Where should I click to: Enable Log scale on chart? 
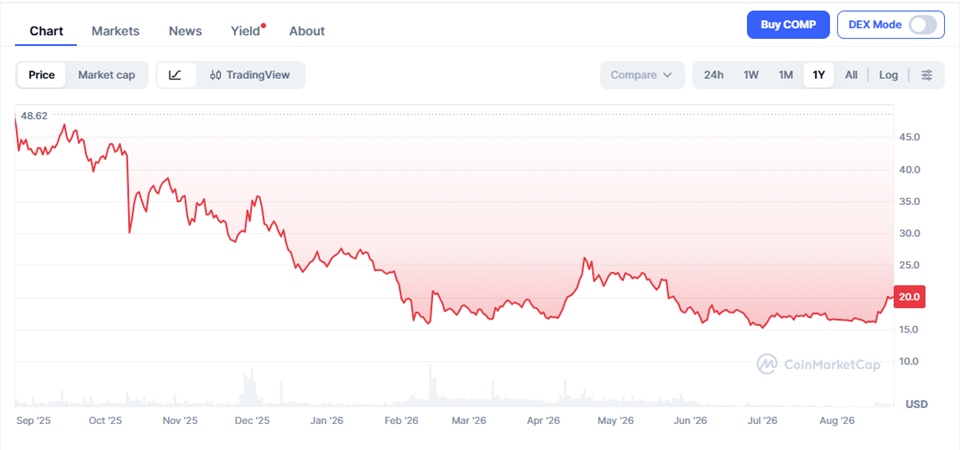tap(888, 75)
